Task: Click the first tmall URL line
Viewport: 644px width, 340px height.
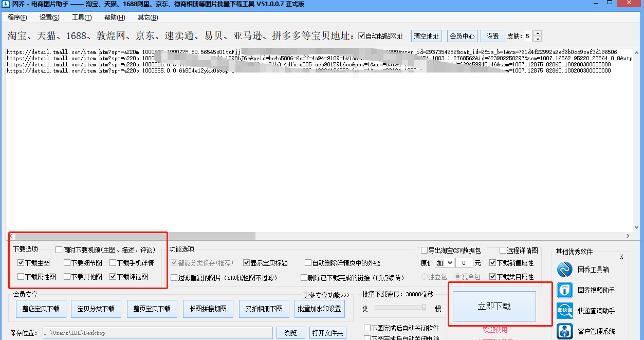Action: click(x=311, y=52)
